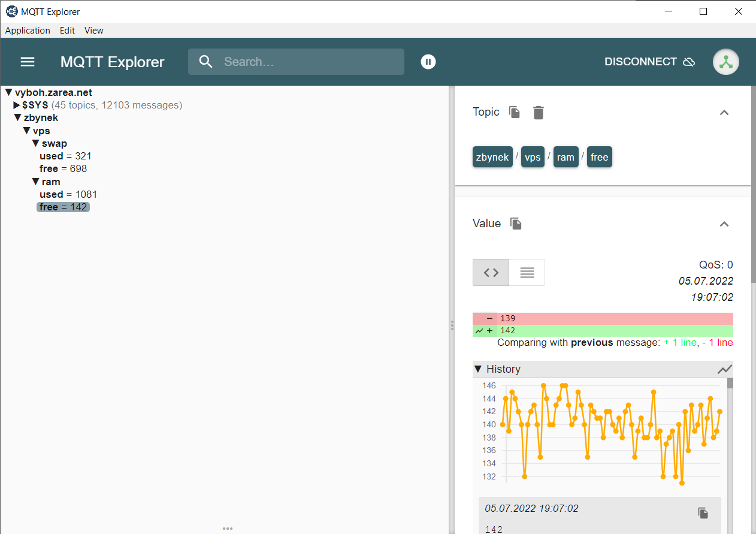Click the chart icon beside value 142
This screenshot has width=756, height=534.
[x=479, y=331]
